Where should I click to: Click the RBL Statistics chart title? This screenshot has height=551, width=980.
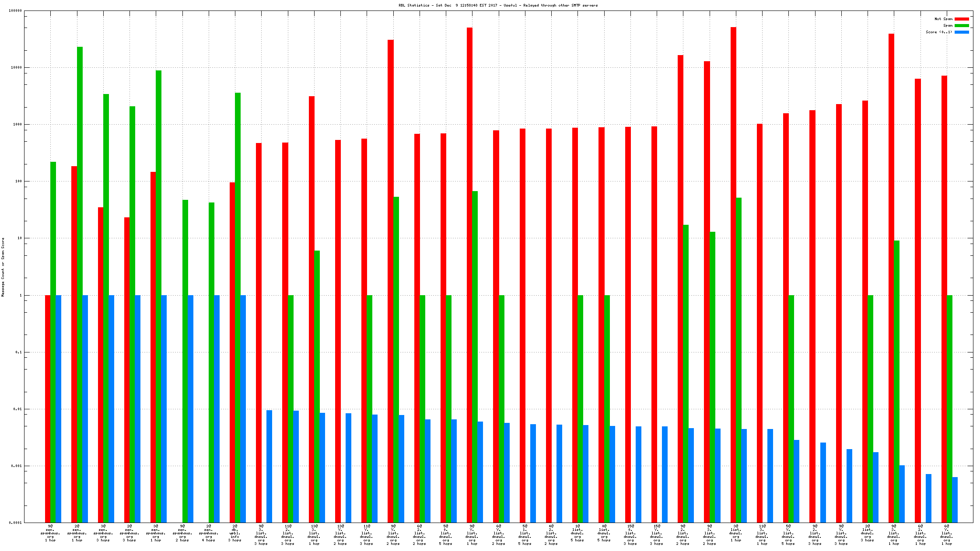(x=498, y=5)
